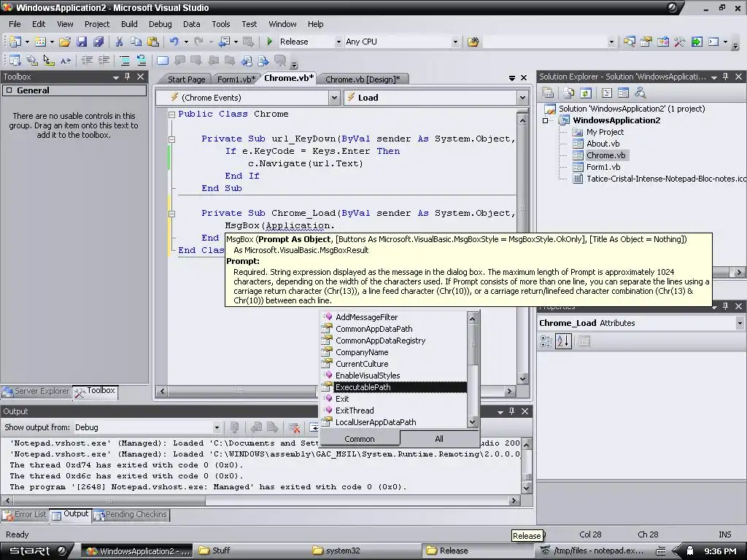Open the (Chrome Events) class dropdown
Screen dimensions: 747x560
(334, 98)
